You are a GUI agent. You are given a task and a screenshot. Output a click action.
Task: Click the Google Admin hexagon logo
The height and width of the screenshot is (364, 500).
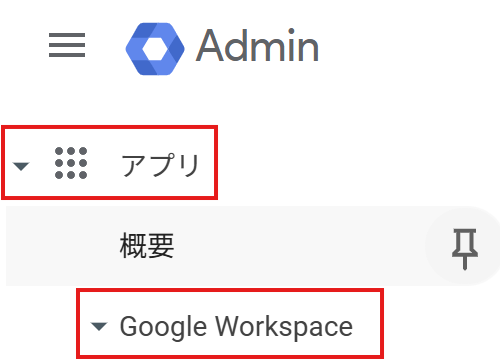click(x=155, y=49)
